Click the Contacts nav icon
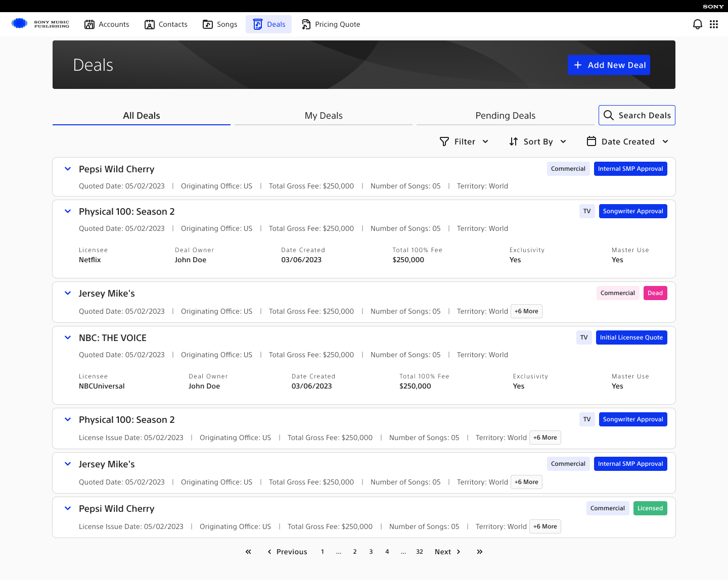The image size is (728, 580). 150,24
